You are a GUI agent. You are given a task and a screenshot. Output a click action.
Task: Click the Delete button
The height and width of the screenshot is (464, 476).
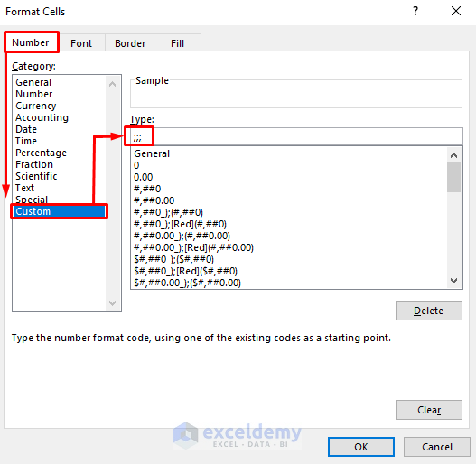coord(429,311)
